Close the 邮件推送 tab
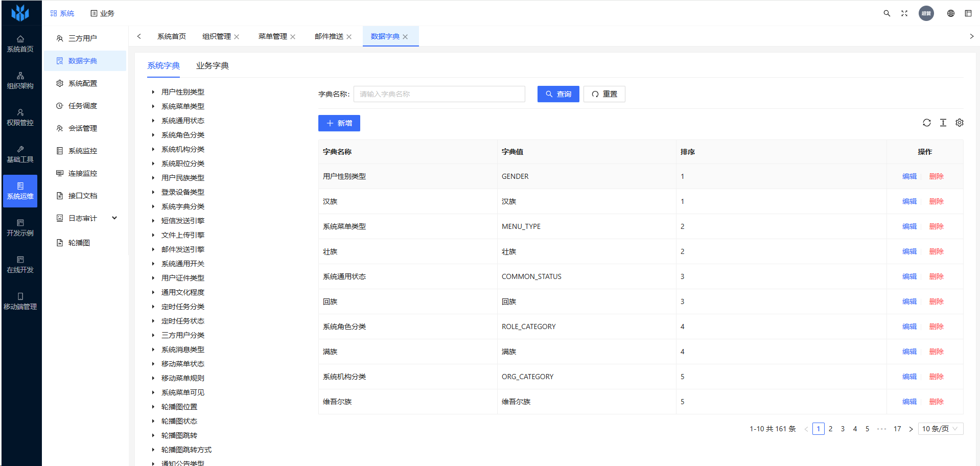Viewport: 980px width, 466px height. pyautogui.click(x=349, y=37)
